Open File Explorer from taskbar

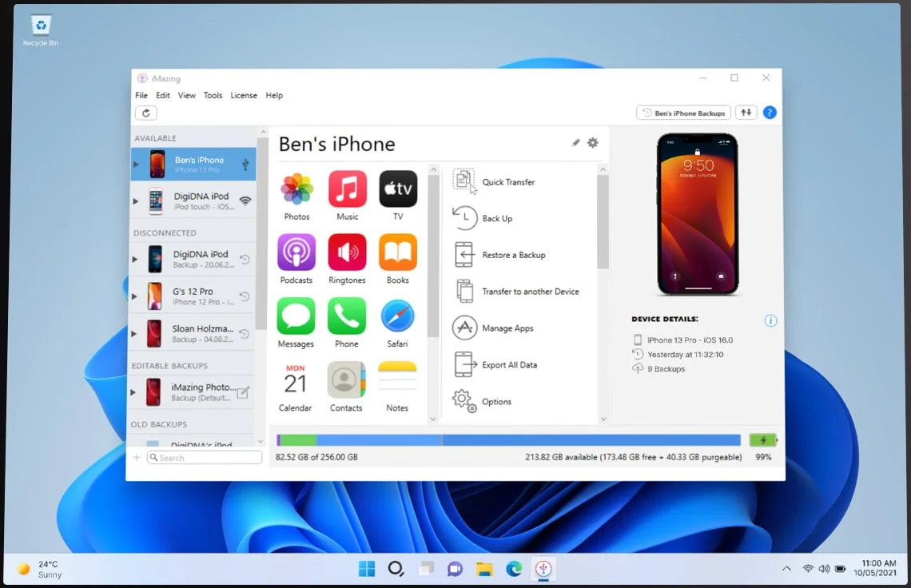click(484, 569)
